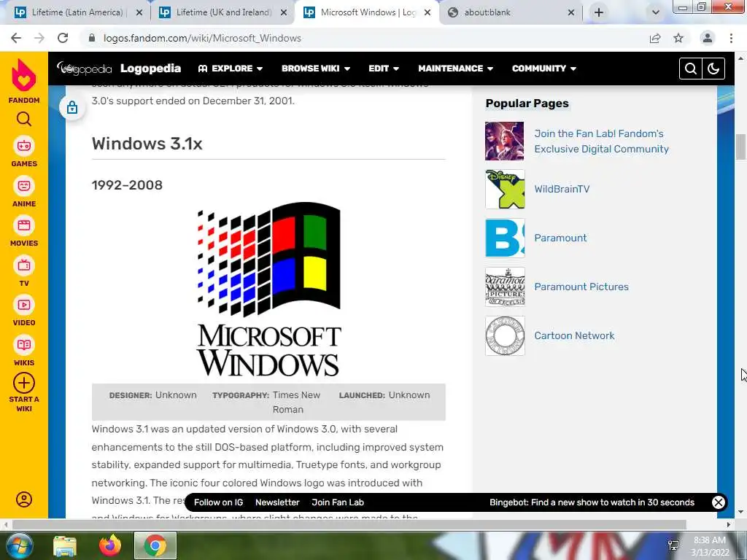Screen dimensions: 747x560
Task: Bookmark this page with the star icon
Action: [678, 38]
